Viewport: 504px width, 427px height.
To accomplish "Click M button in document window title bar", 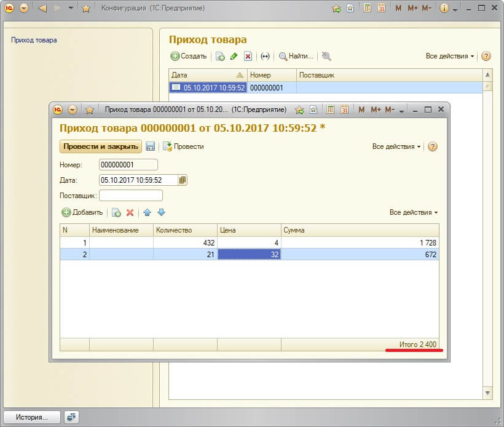I will click(361, 110).
